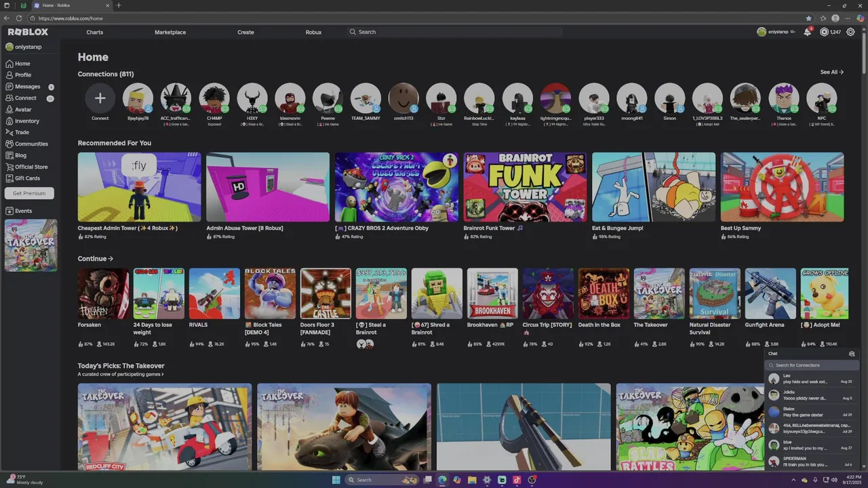The width and height of the screenshot is (868, 488).
Task: Click the Roblox logo in the header
Action: (x=28, y=32)
